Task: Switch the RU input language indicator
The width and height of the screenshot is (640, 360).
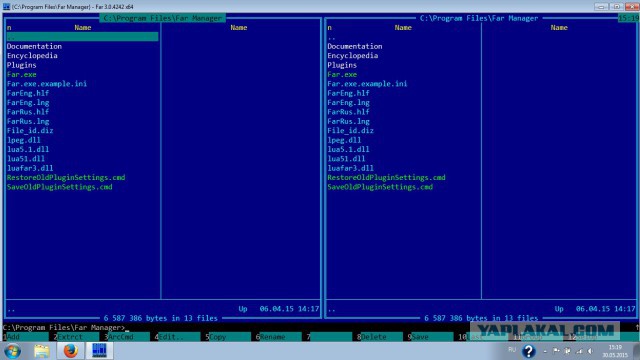Action: pos(512,350)
